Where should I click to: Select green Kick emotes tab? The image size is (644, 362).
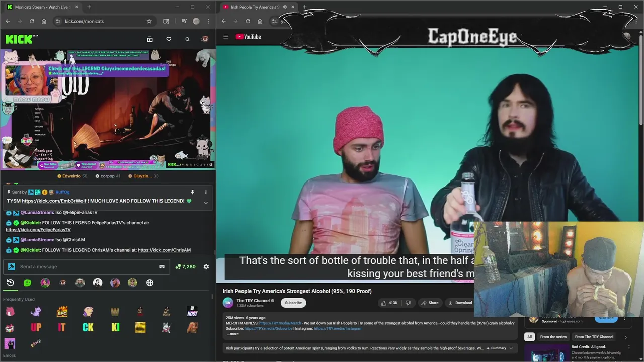click(x=28, y=283)
